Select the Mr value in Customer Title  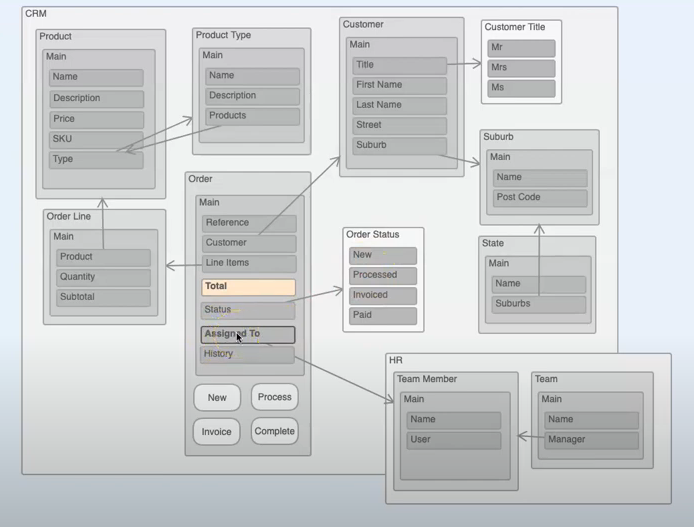point(521,48)
